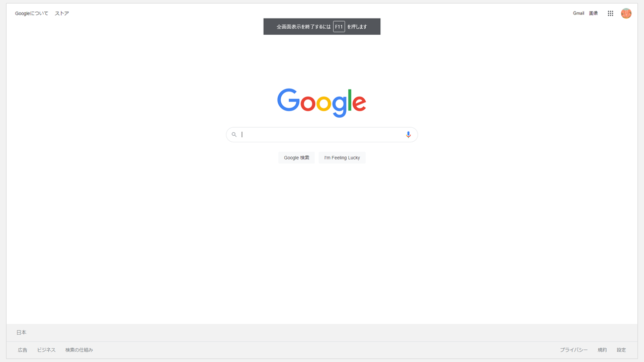Viewport: 644px width, 362px height.
Task: Click the Google 検索 button
Action: coord(296,158)
